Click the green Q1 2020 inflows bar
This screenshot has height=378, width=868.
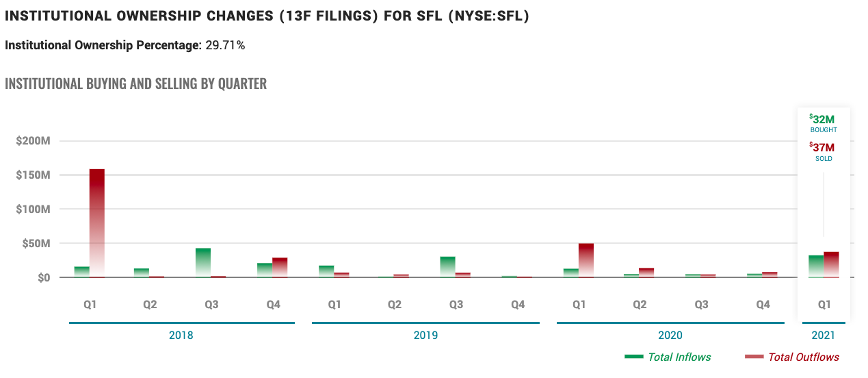[571, 273]
